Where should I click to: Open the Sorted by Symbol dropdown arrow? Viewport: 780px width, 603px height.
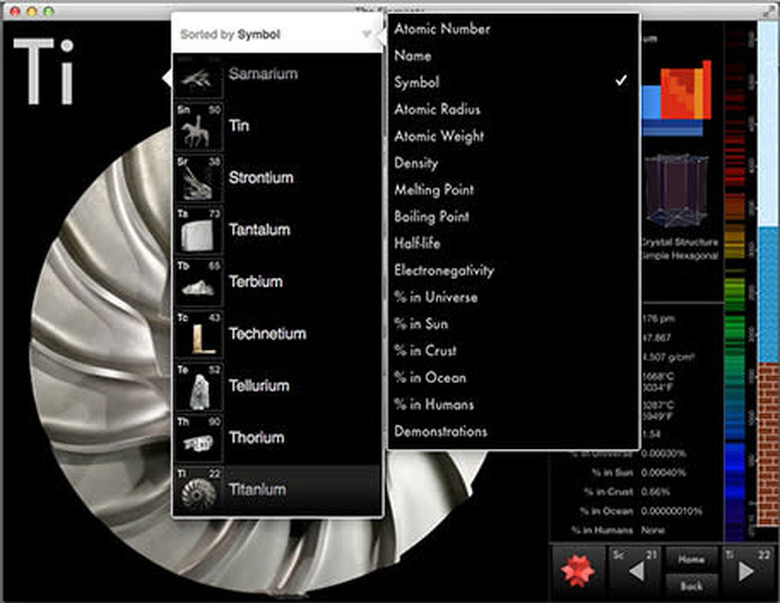(367, 34)
